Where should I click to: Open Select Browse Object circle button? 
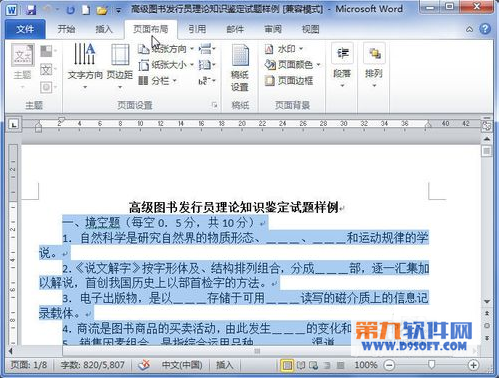click(x=487, y=326)
